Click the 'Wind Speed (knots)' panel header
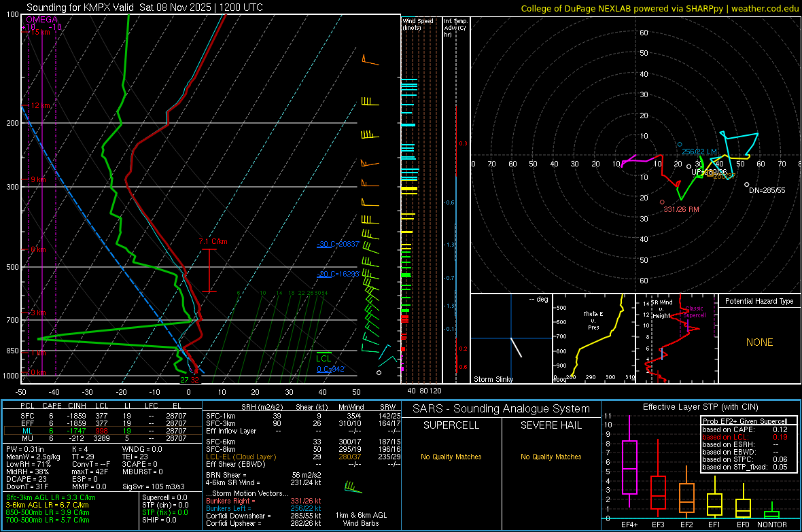The width and height of the screenshot is (802, 532). [418, 24]
